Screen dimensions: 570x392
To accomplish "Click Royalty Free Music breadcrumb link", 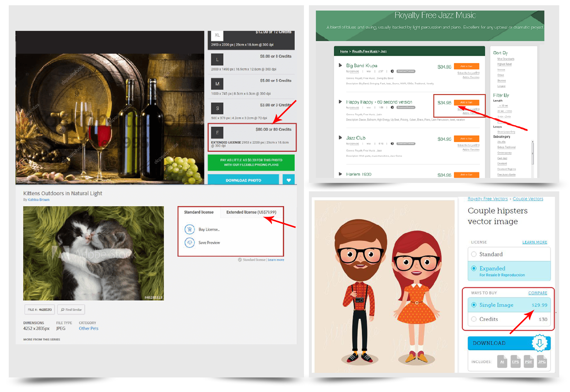I will 365,51.
